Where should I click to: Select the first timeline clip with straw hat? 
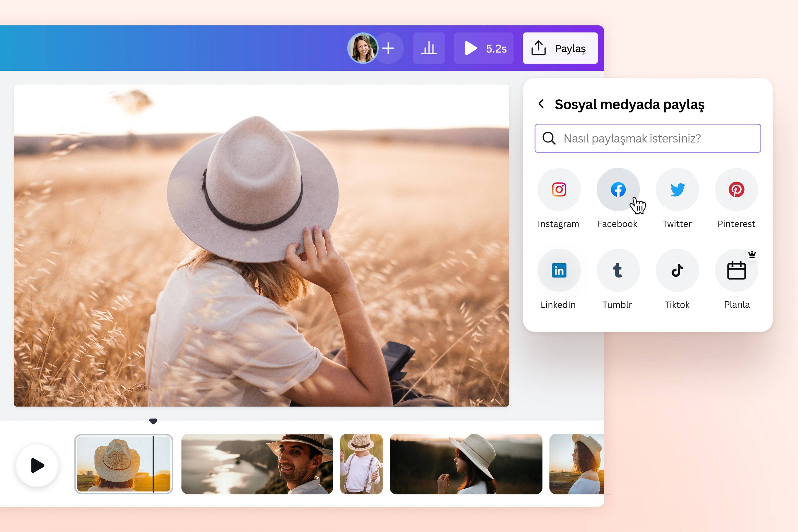click(x=123, y=464)
